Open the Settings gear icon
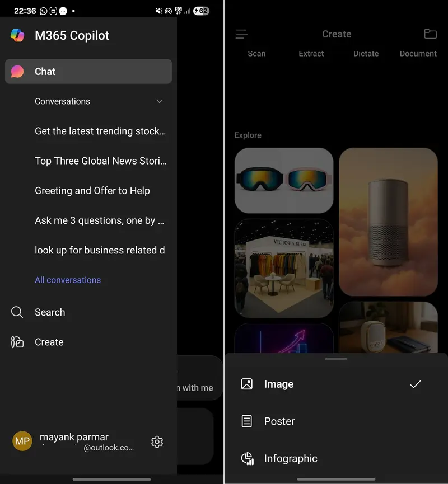 tap(157, 441)
